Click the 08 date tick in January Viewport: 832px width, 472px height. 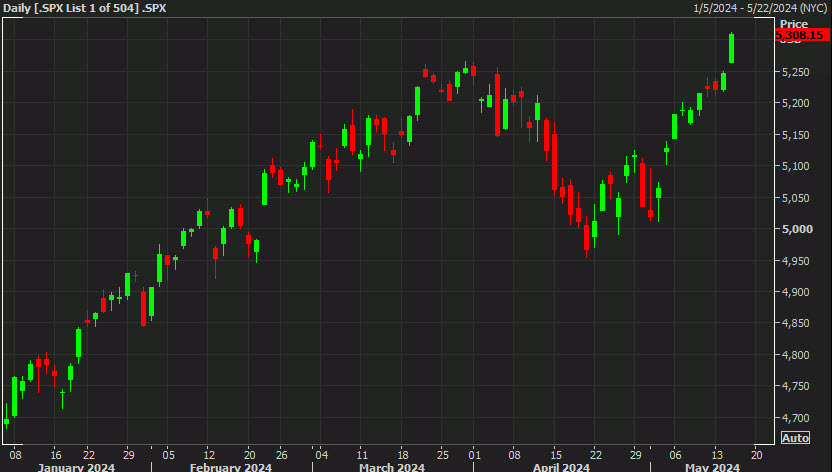point(15,455)
